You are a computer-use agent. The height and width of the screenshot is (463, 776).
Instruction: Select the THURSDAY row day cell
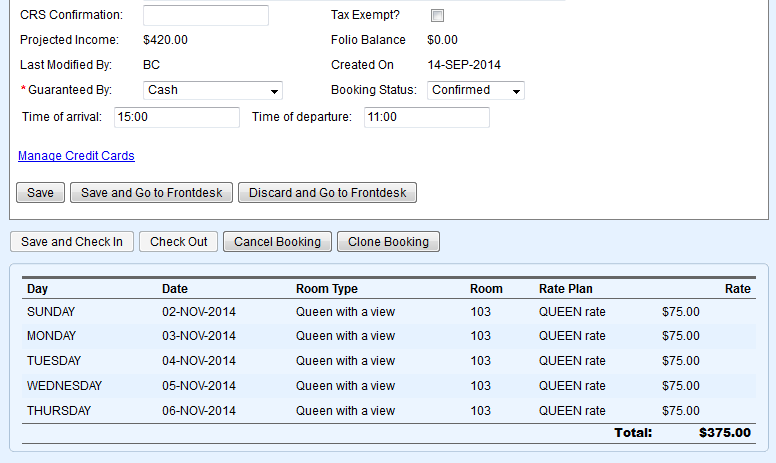pos(59,411)
